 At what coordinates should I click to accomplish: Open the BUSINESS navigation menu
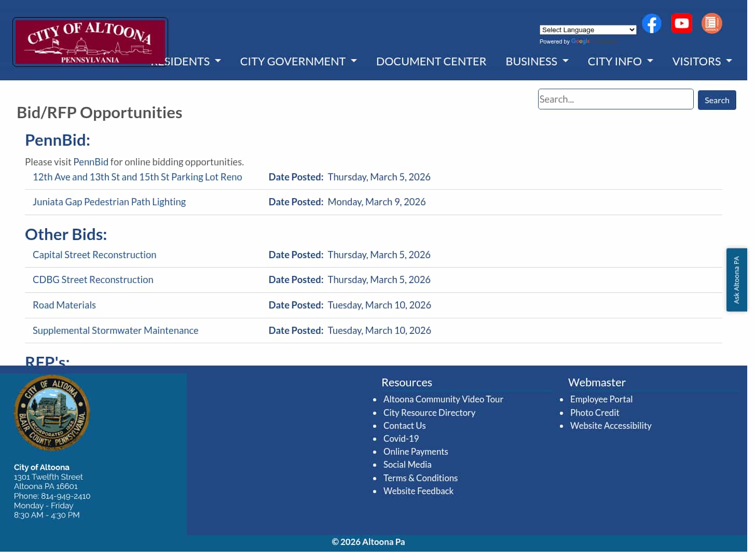point(537,61)
